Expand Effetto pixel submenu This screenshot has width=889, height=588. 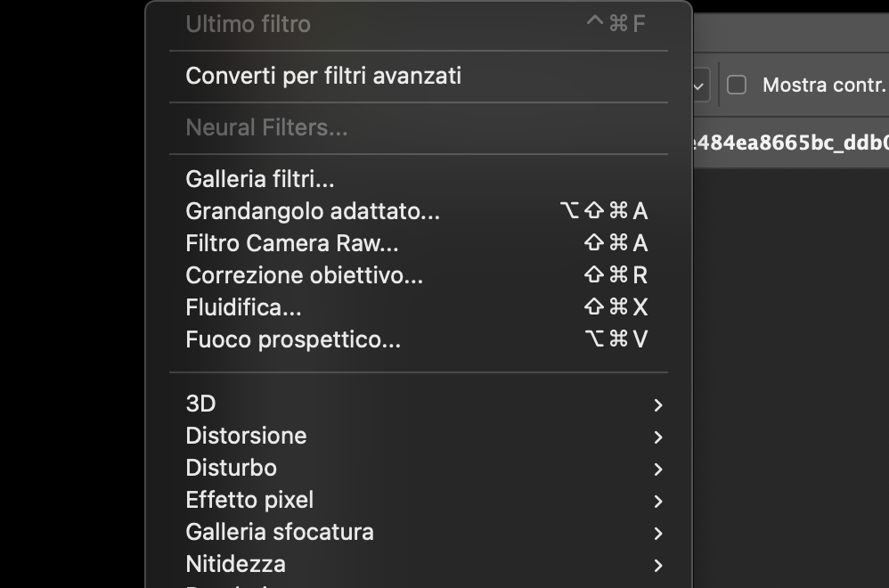419,500
